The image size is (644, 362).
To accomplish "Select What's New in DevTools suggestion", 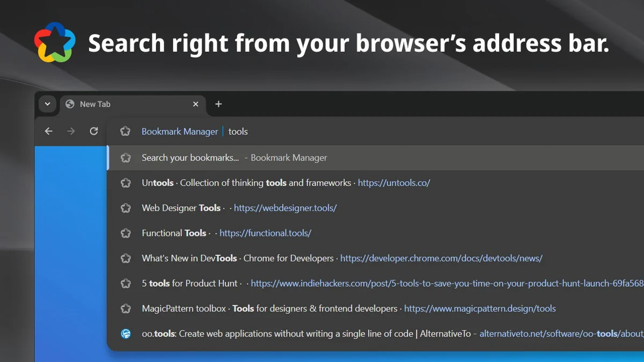I will click(237, 258).
